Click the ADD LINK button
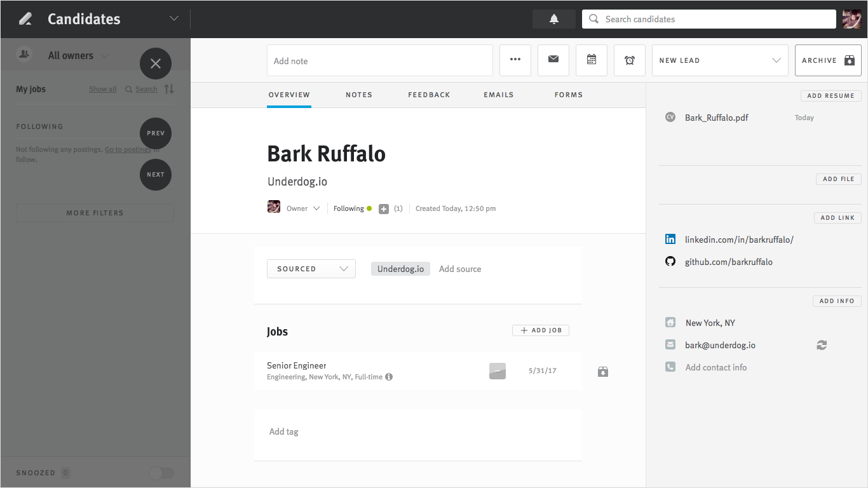The width and height of the screenshot is (868, 488). coord(837,218)
